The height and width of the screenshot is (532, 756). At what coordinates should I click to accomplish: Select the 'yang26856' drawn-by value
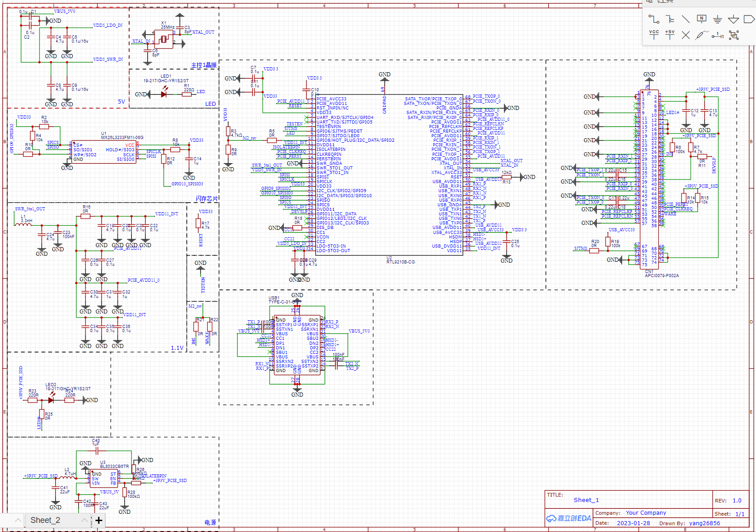tap(704, 523)
